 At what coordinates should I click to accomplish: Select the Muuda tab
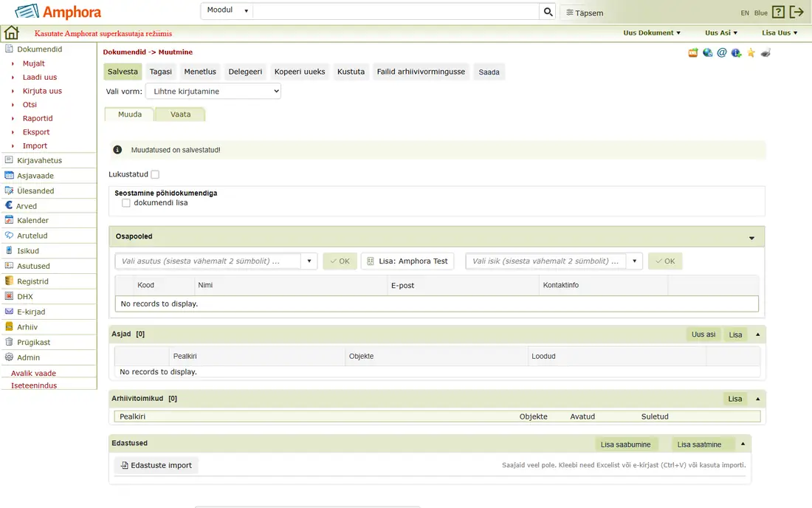click(x=129, y=114)
